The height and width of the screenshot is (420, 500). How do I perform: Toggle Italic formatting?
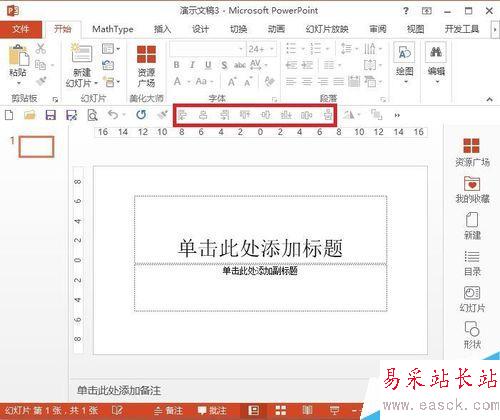click(x=192, y=65)
